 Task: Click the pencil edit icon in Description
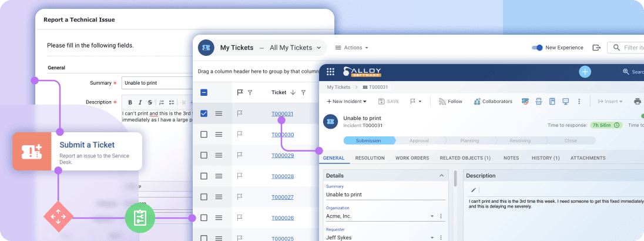pos(474,189)
